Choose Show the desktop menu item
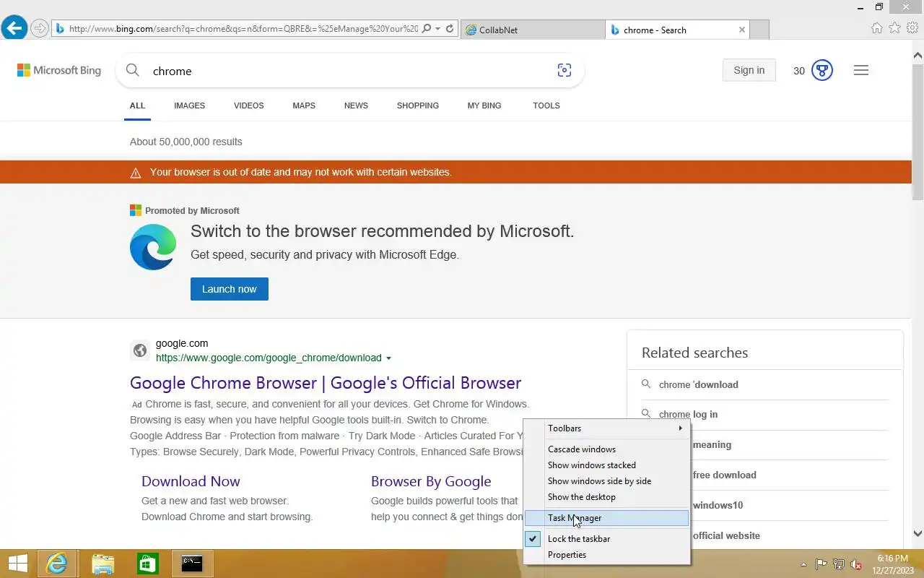 click(606, 497)
